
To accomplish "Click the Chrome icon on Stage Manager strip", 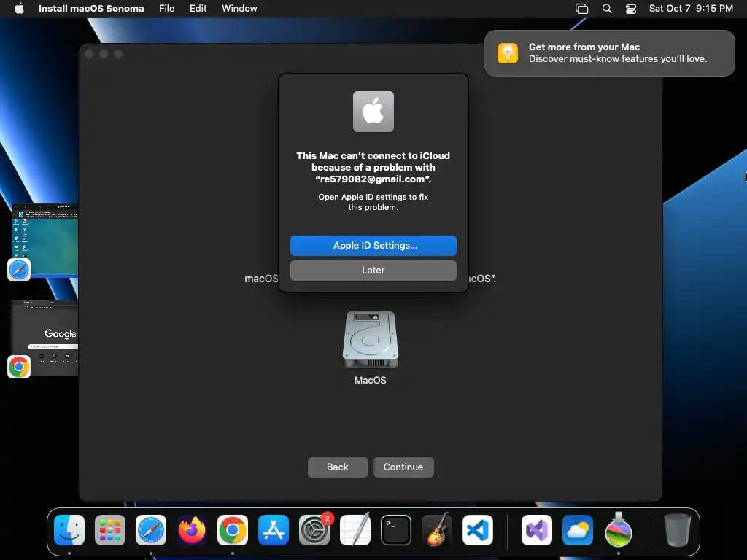I will click(x=19, y=367).
